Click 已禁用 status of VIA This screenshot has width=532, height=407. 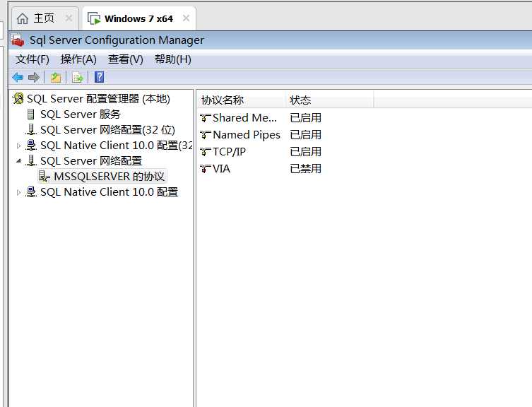[x=305, y=169]
